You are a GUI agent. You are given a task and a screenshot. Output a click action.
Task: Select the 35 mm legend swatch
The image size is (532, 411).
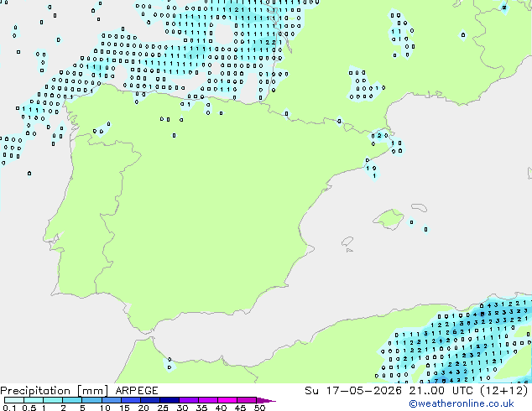point(207,400)
